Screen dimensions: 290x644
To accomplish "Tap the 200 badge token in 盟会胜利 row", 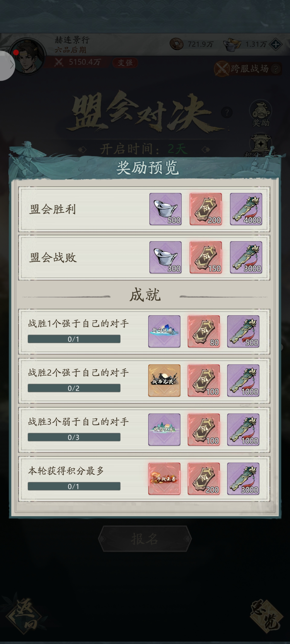I will coord(206,209).
